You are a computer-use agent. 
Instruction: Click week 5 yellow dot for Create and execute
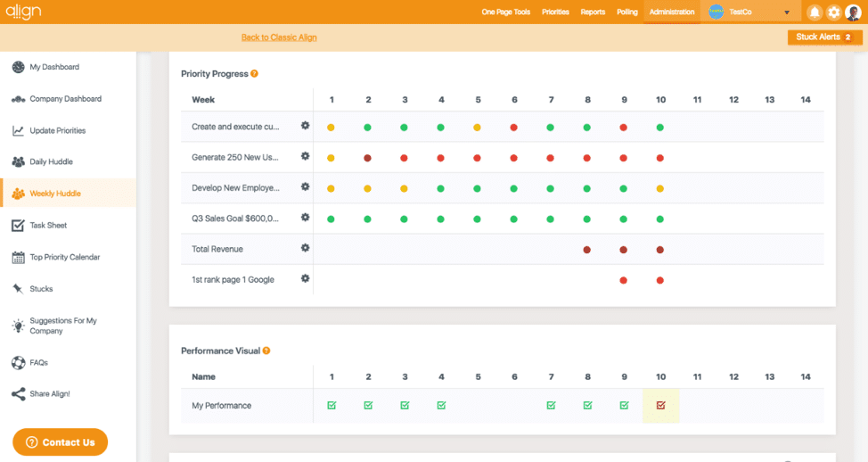[x=477, y=128]
